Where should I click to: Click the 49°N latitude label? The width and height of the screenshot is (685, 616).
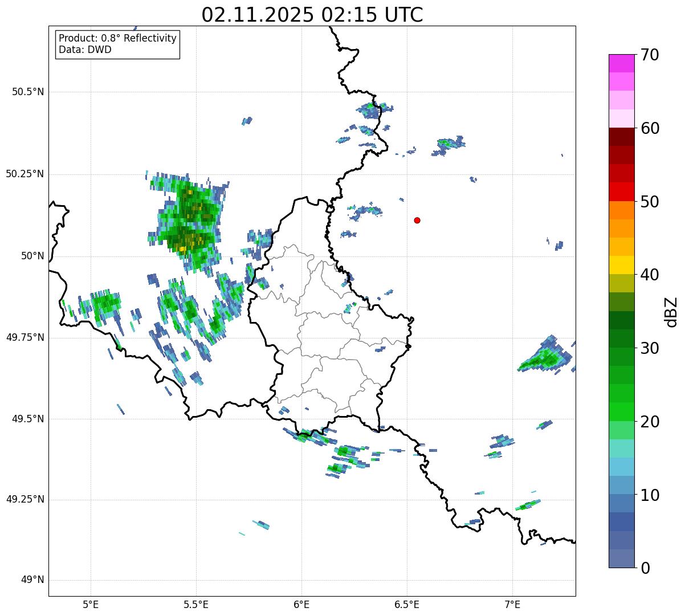click(32, 580)
